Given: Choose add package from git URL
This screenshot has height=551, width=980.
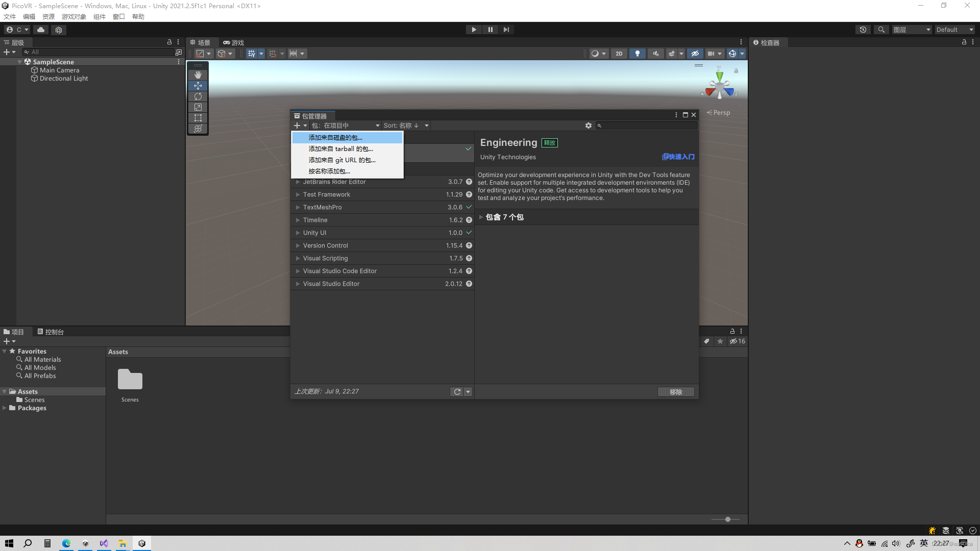Looking at the screenshot, I should (342, 160).
